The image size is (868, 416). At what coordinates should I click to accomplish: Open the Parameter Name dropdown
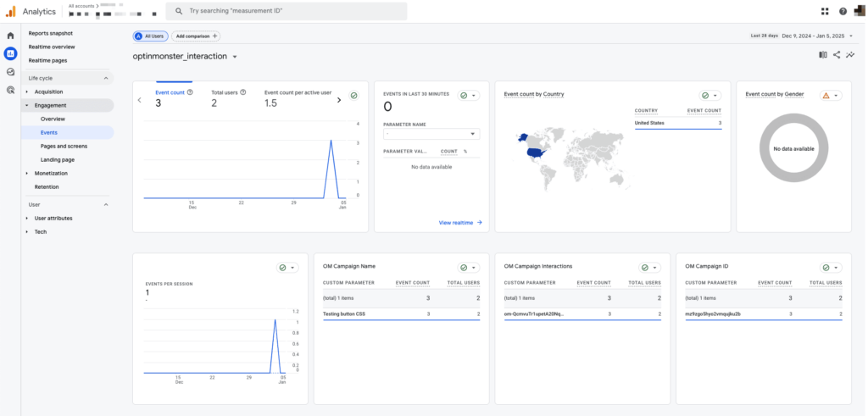(431, 134)
